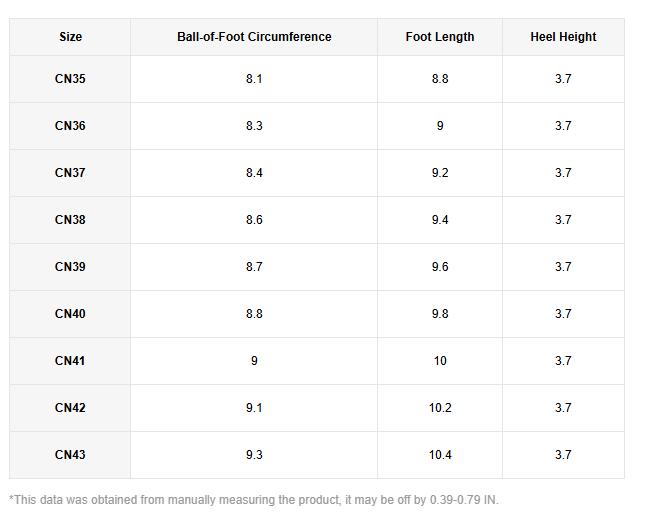646x526 pixels.
Task: Select the Foot Length column header
Action: click(x=440, y=37)
